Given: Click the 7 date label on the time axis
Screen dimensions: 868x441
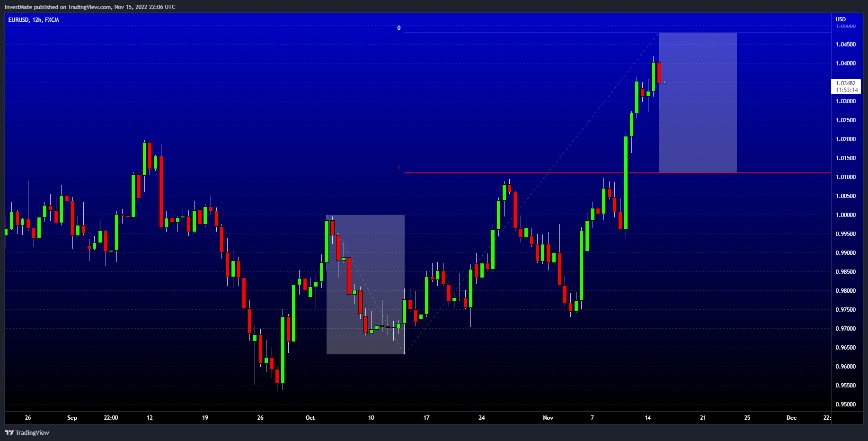Looking at the screenshot, I should tap(592, 418).
